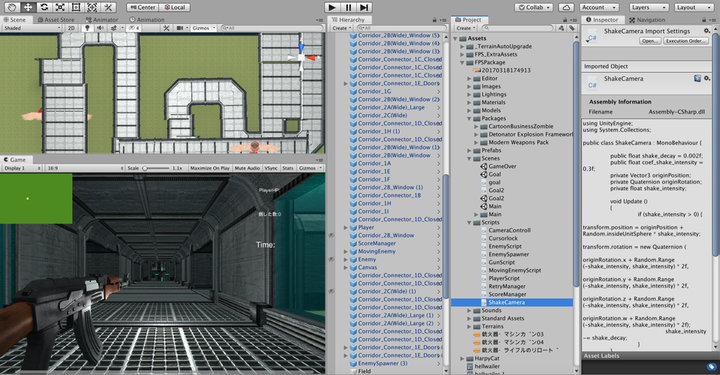Click the Scene orientation gizmo
Image resolution: width=720 pixels, height=375 pixels.
[x=302, y=57]
